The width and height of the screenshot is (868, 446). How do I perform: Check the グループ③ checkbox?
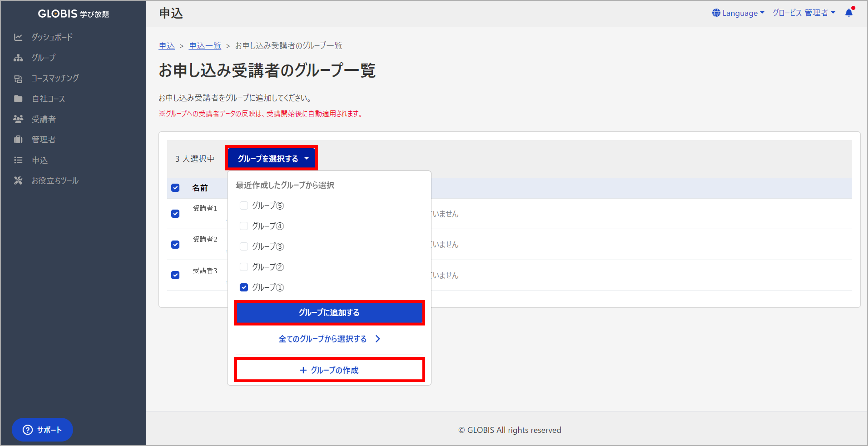pos(244,247)
